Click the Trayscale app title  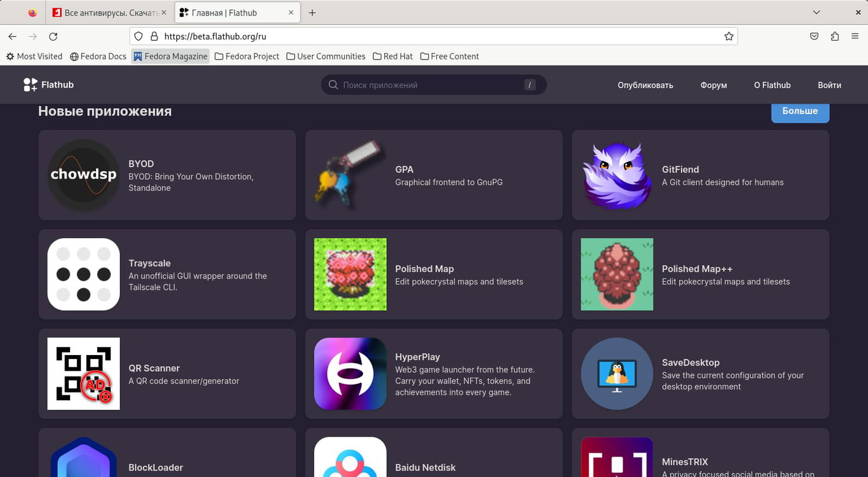coord(149,263)
